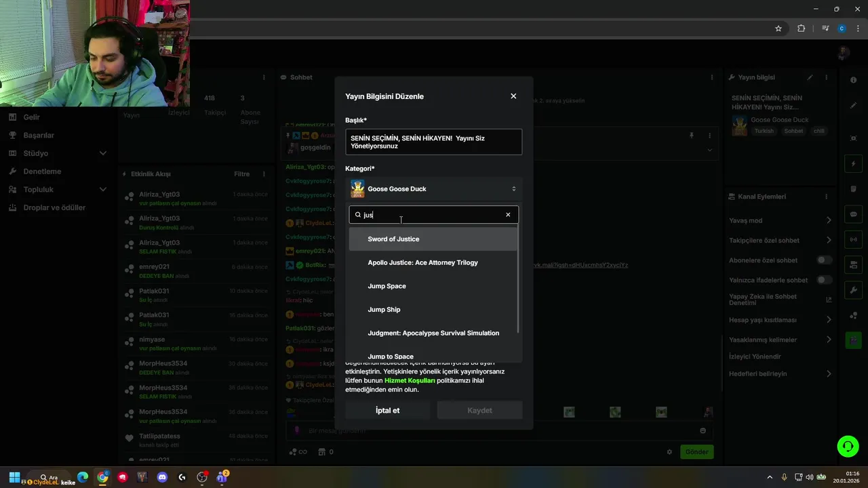Image resolution: width=868 pixels, height=488 pixels.
Task: Click the Gönder chat send button
Action: coord(696,452)
